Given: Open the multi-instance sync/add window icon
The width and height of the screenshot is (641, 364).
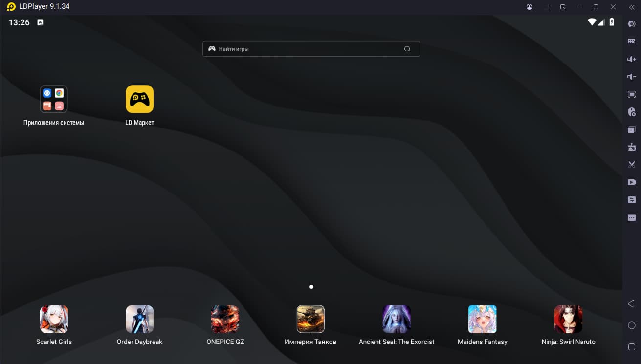Looking at the screenshot, I should 632,129.
